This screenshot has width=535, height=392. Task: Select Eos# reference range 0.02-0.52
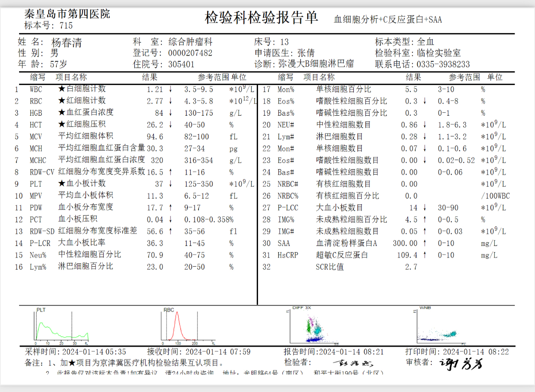click(456, 160)
